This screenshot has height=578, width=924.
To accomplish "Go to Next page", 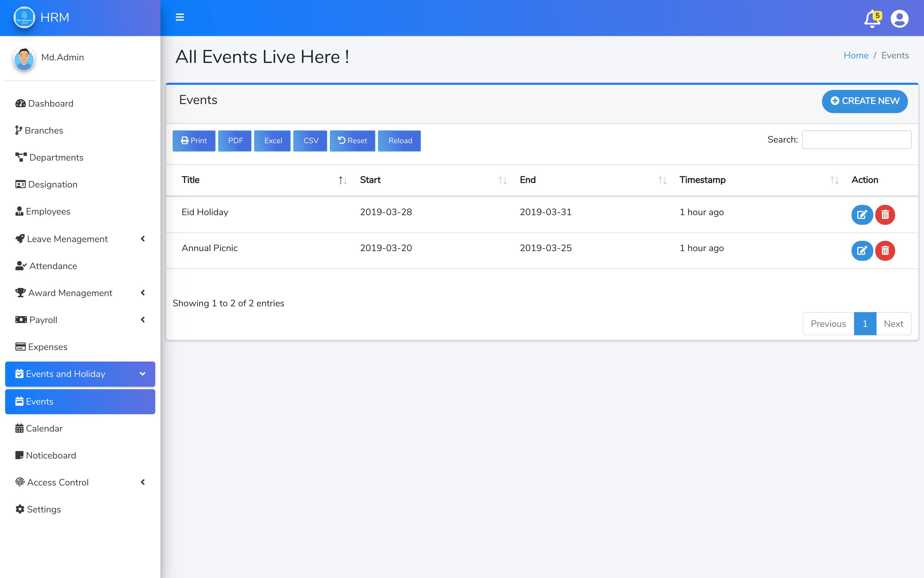I will pyautogui.click(x=894, y=324).
